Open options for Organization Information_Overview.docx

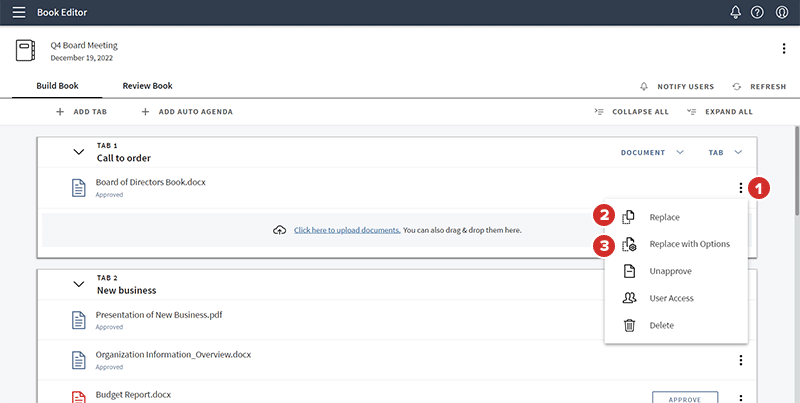pyautogui.click(x=740, y=361)
